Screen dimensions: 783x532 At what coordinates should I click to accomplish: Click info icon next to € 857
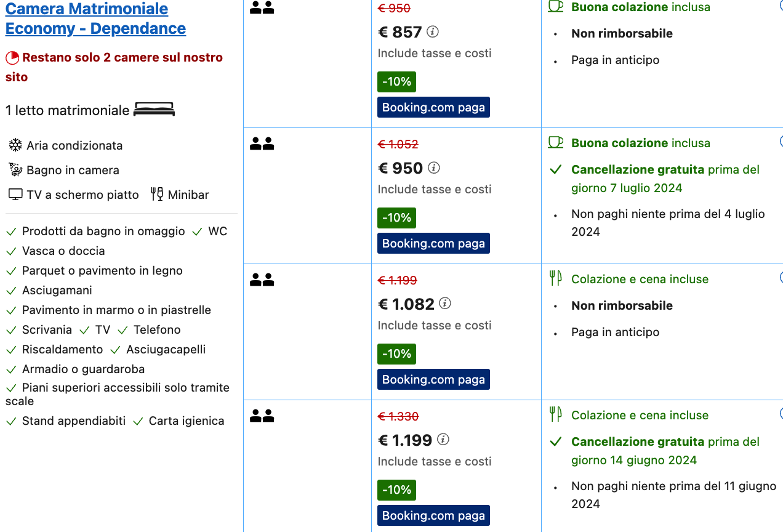coord(433,31)
